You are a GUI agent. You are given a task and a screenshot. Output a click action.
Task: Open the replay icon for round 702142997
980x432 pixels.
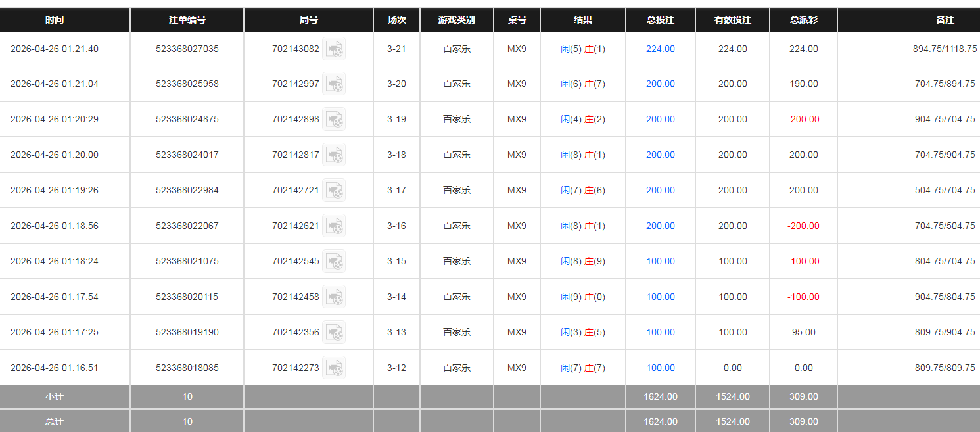[335, 84]
